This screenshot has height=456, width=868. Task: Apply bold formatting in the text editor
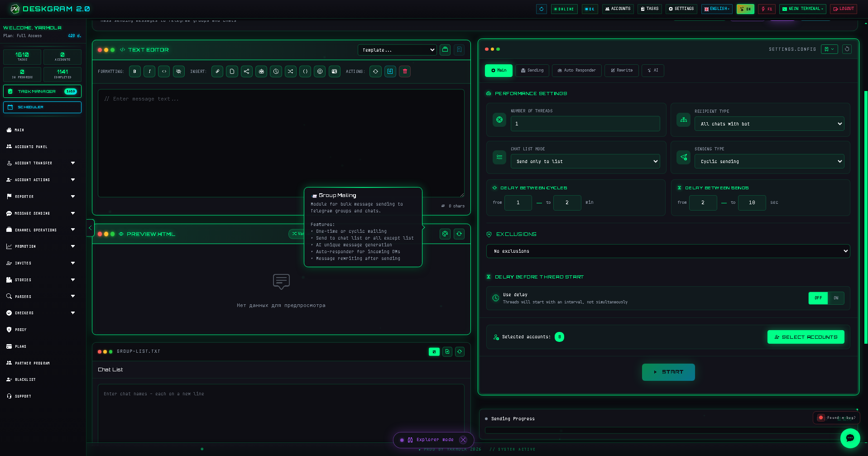click(134, 72)
